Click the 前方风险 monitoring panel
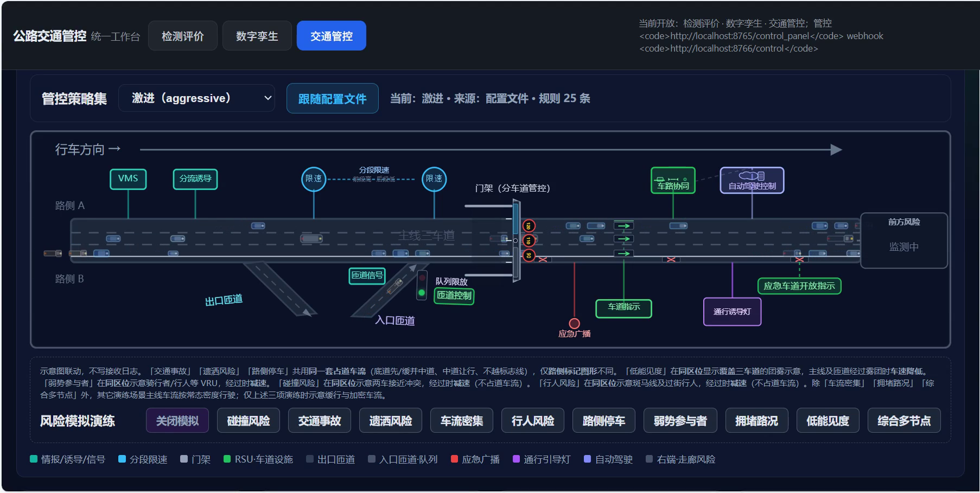Image resolution: width=980 pixels, height=493 pixels. click(x=904, y=241)
